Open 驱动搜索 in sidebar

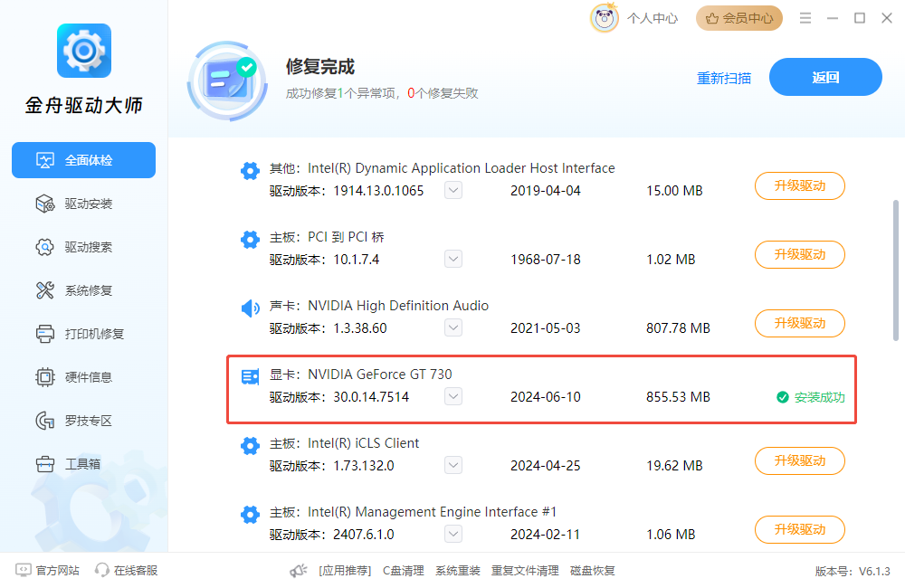(x=83, y=247)
